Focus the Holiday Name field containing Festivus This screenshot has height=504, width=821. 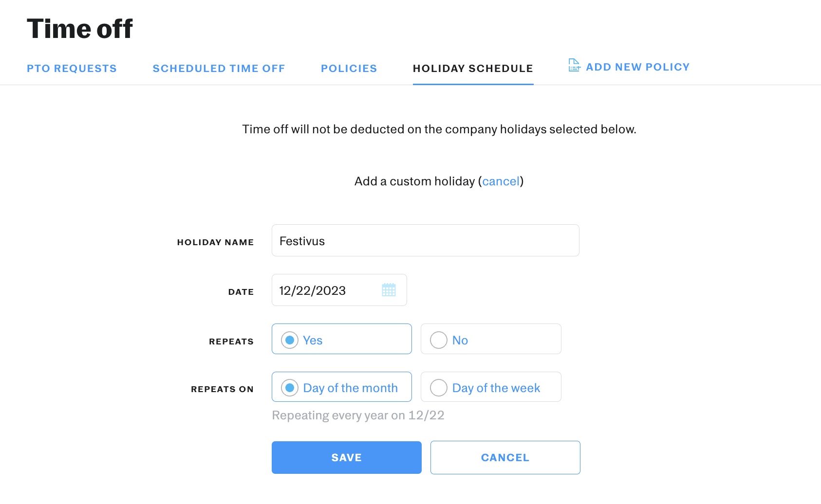point(426,240)
